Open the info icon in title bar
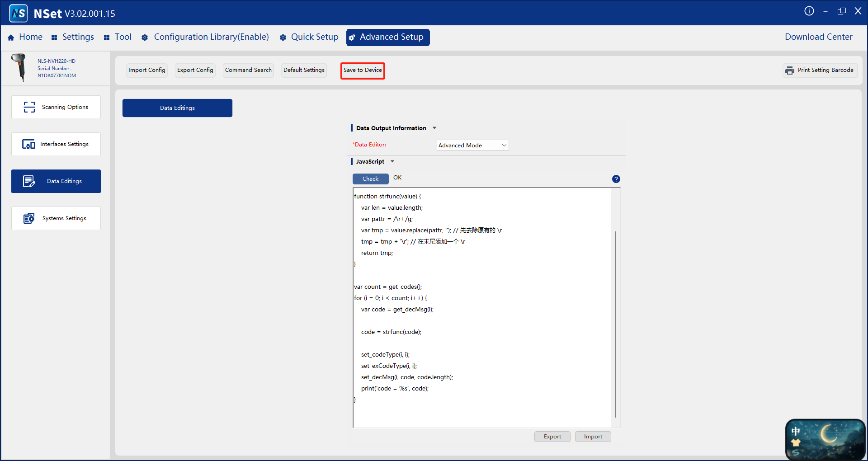This screenshot has width=868, height=461. point(809,11)
